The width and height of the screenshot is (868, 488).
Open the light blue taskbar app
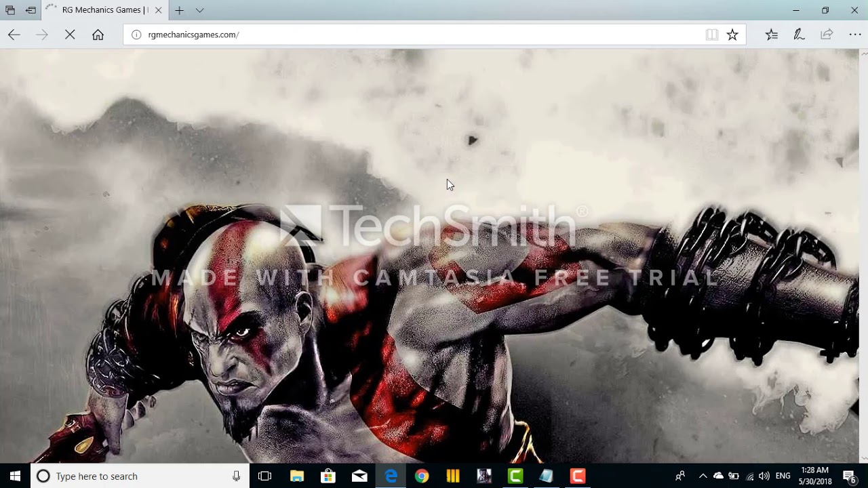547,476
